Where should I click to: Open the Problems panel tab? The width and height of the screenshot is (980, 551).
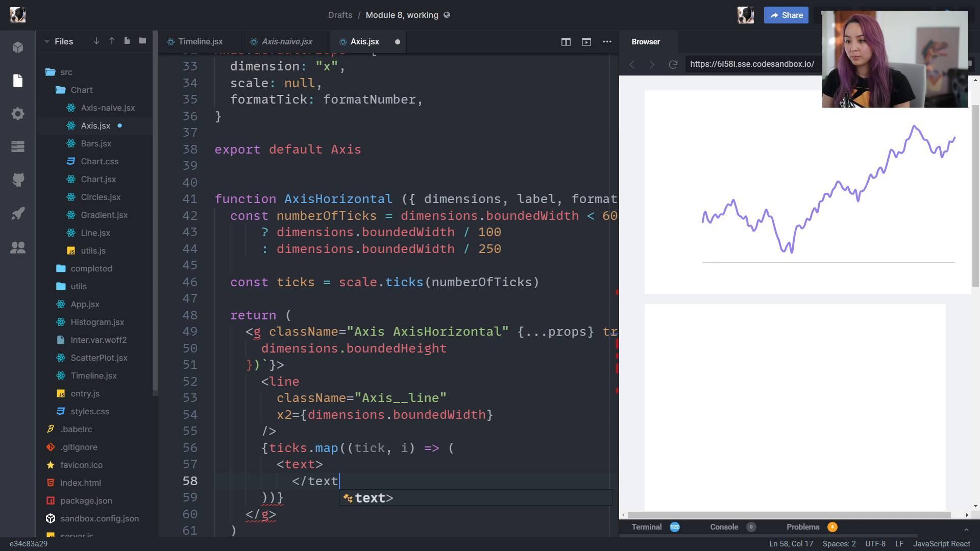point(802,526)
